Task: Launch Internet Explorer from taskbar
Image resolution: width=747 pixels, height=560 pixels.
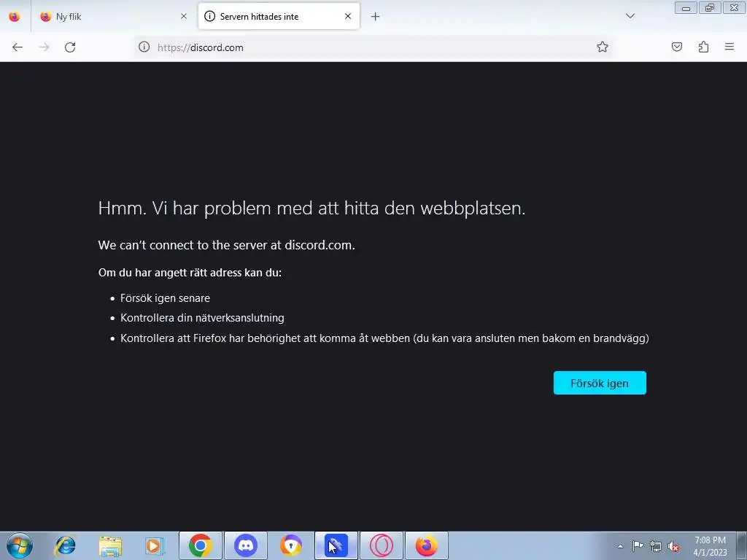Action: point(65,545)
